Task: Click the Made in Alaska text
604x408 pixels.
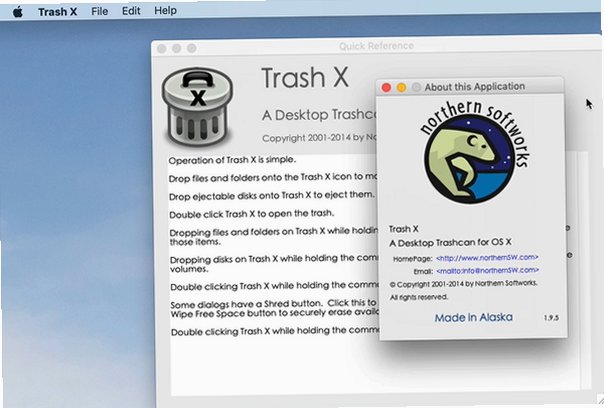Action: point(473,317)
